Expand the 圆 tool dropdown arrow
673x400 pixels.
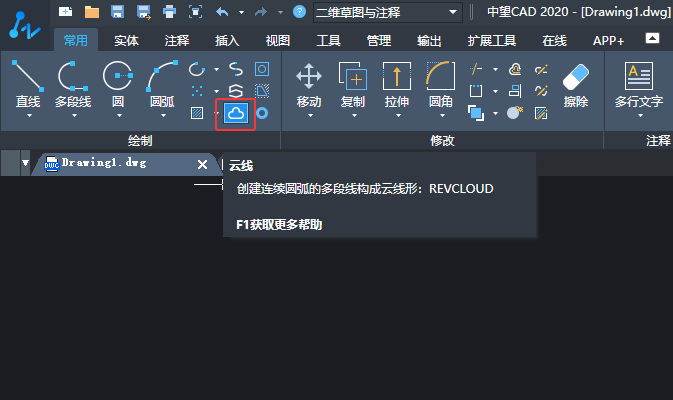pos(119,115)
